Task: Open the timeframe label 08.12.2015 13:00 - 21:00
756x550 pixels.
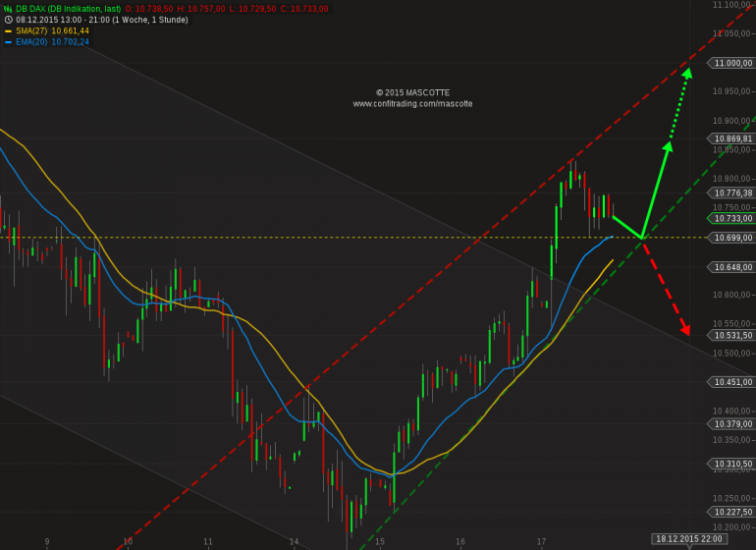Action: pyautogui.click(x=63, y=20)
